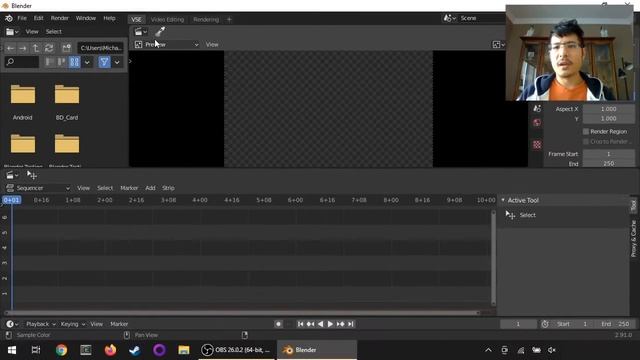
Task: Jump to previous keyframe button
Action: pos(311,324)
